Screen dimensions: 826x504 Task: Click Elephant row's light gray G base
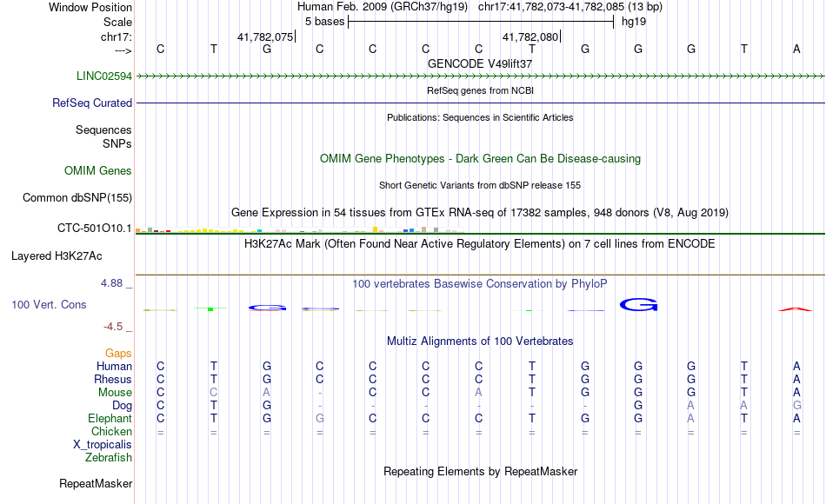point(320,418)
